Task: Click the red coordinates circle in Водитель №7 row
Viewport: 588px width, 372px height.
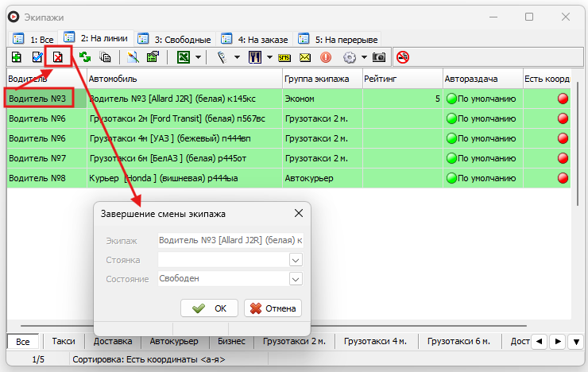Action: [563, 158]
